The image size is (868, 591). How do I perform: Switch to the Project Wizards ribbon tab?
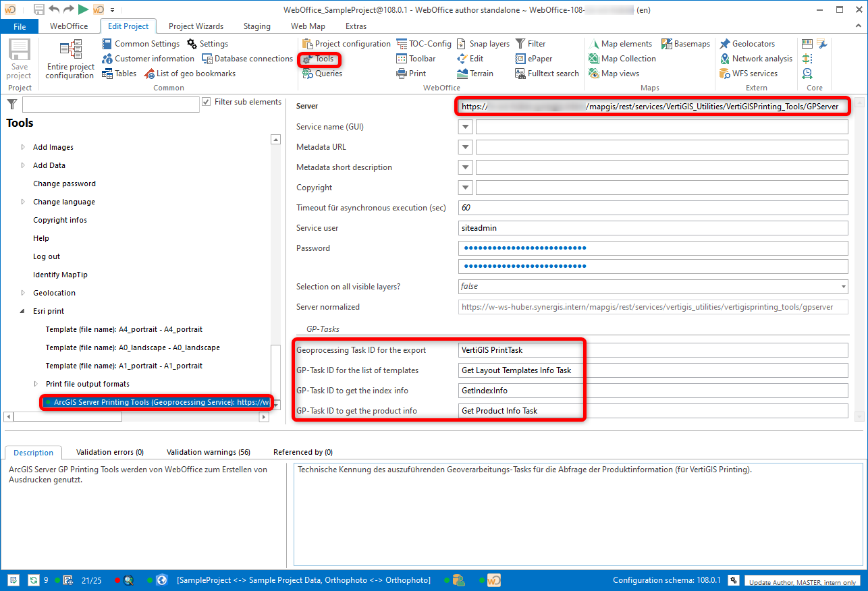[196, 26]
